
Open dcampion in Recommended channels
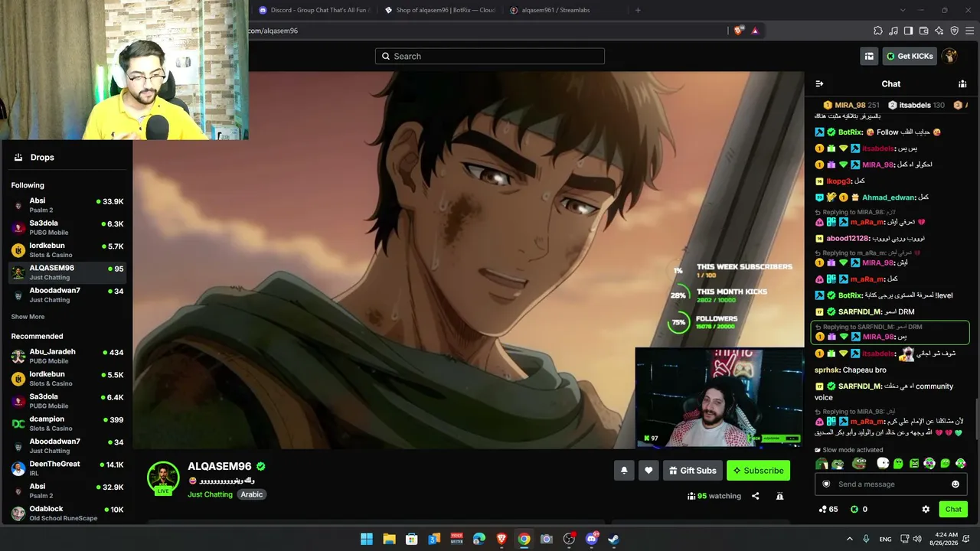tap(67, 423)
